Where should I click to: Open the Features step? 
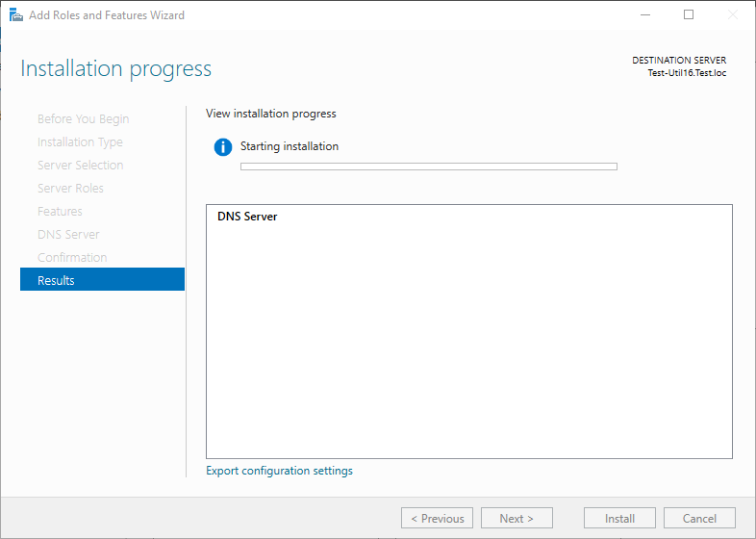60,212
